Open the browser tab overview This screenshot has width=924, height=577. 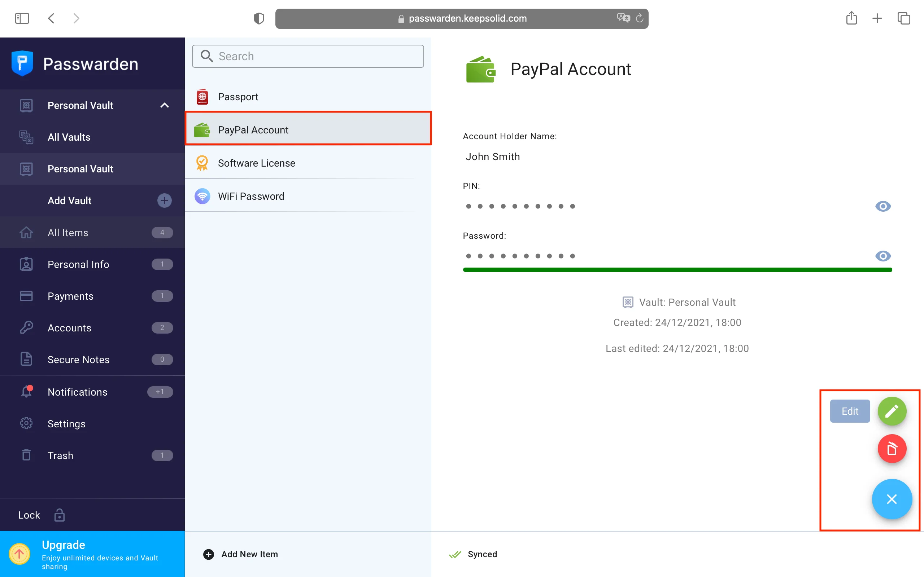(x=903, y=18)
